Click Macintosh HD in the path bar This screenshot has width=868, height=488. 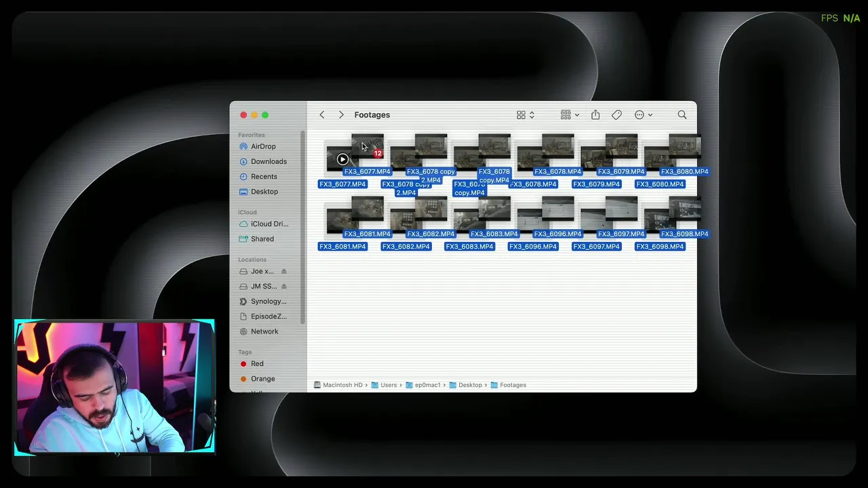pos(338,385)
